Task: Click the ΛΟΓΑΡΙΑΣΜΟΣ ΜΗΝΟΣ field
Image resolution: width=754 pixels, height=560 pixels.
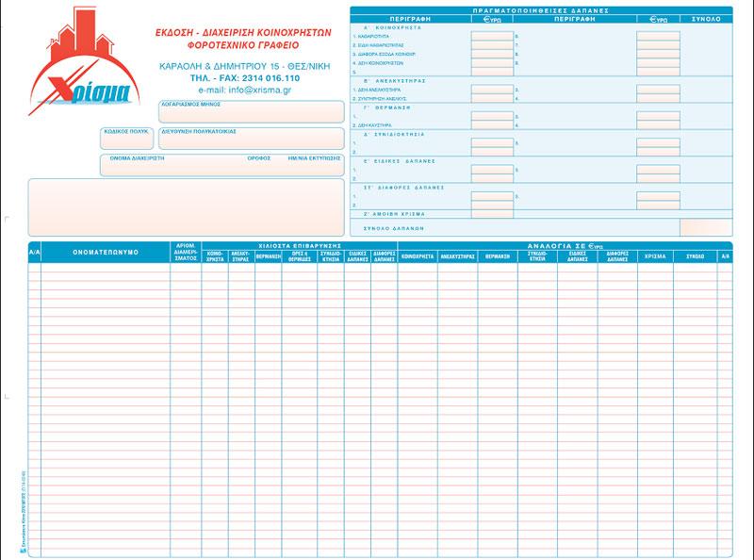Action: pos(251,111)
